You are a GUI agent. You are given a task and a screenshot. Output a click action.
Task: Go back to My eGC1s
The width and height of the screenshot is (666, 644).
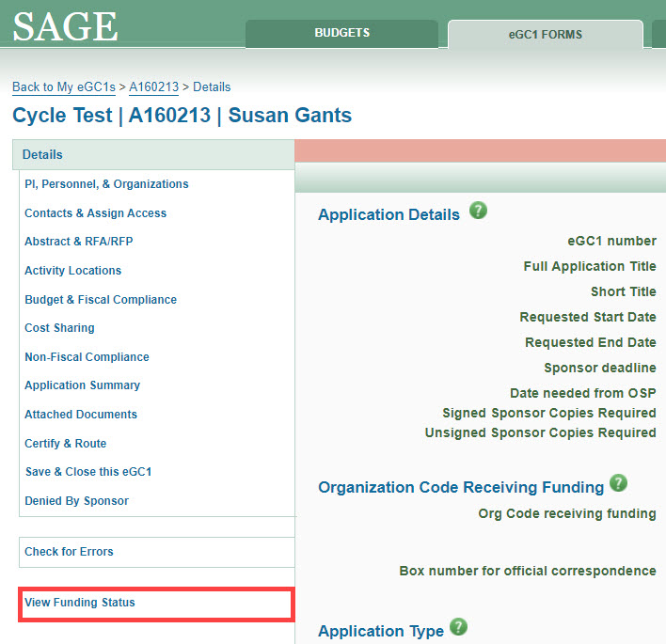point(64,87)
